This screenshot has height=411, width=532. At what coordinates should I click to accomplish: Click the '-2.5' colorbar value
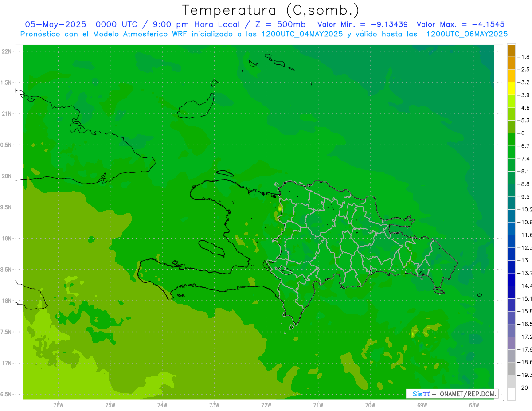click(x=524, y=70)
